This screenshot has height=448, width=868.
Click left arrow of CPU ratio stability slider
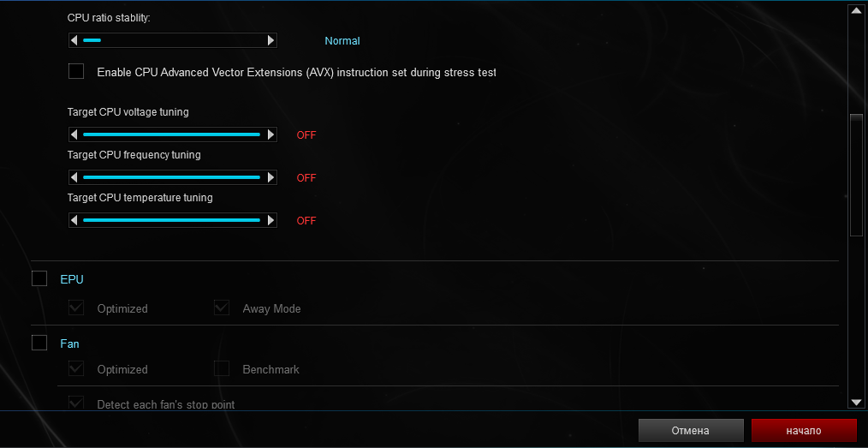(x=74, y=40)
